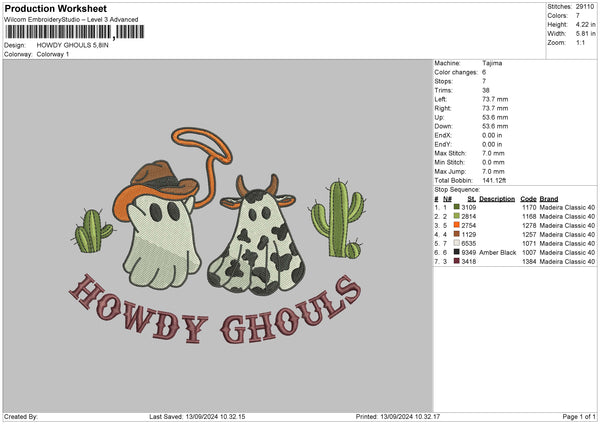Image resolution: width=600 pixels, height=424 pixels.
Task: Click the orange 2754 color swatch
Action: coord(457,225)
